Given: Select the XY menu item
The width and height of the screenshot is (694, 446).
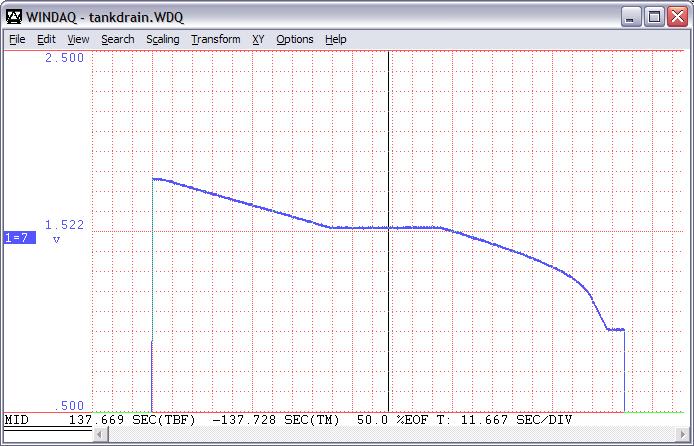Looking at the screenshot, I should point(258,39).
